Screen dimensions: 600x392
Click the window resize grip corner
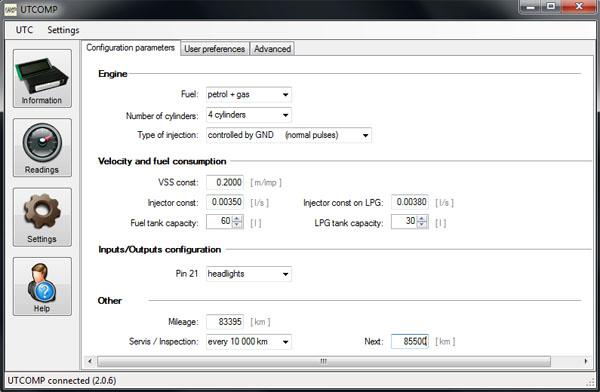coord(590,381)
